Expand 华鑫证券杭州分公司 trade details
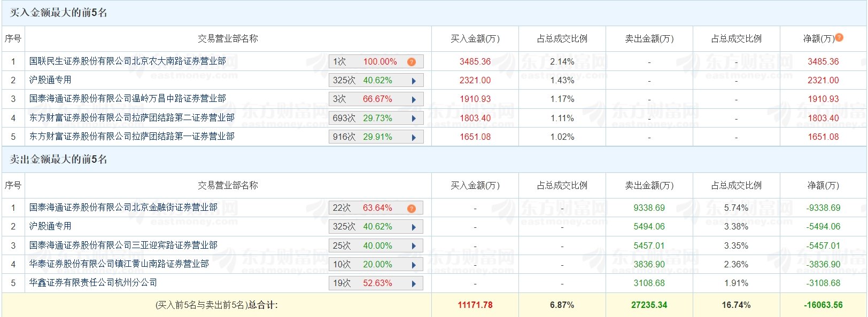 tap(413, 282)
